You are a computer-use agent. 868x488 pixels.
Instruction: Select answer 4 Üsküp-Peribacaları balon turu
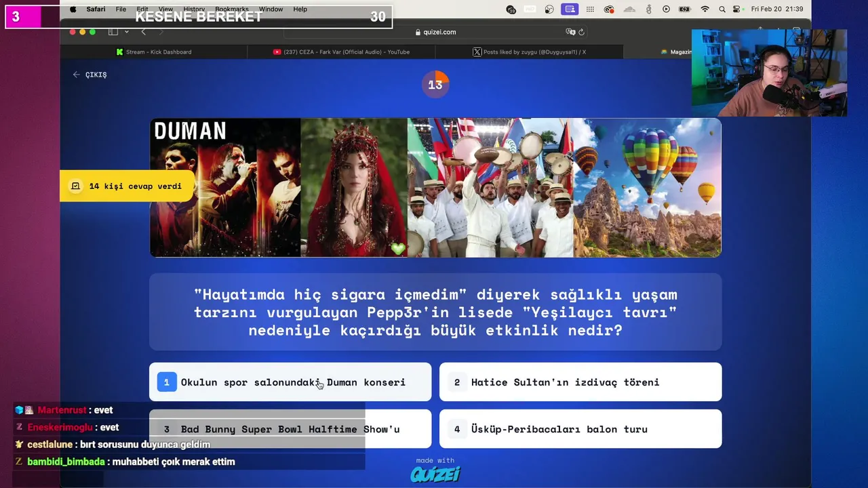(x=580, y=429)
